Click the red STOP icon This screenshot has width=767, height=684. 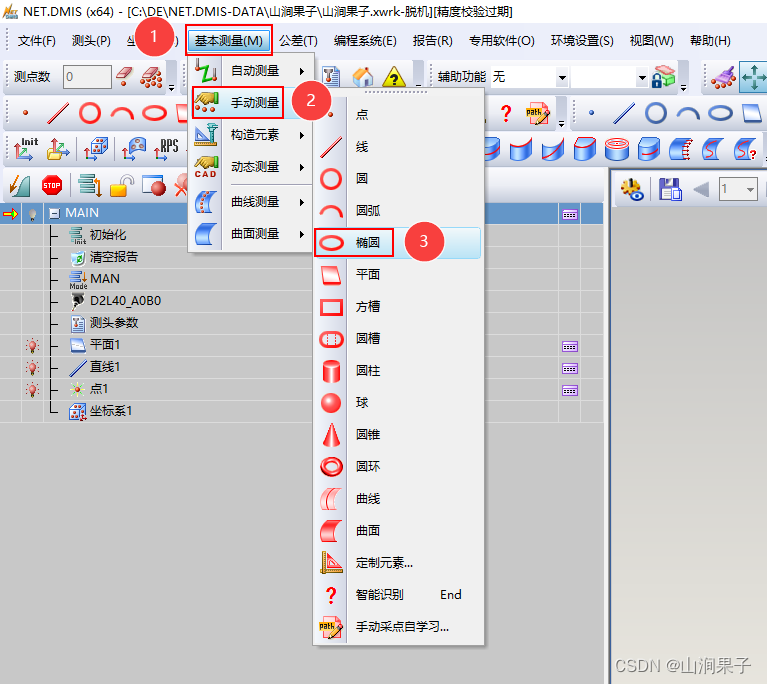pyautogui.click(x=52, y=185)
